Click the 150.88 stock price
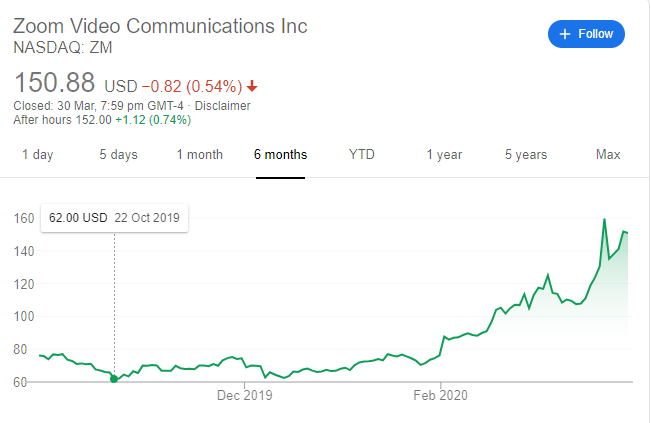Viewport: 651px width, 423px height. [55, 82]
